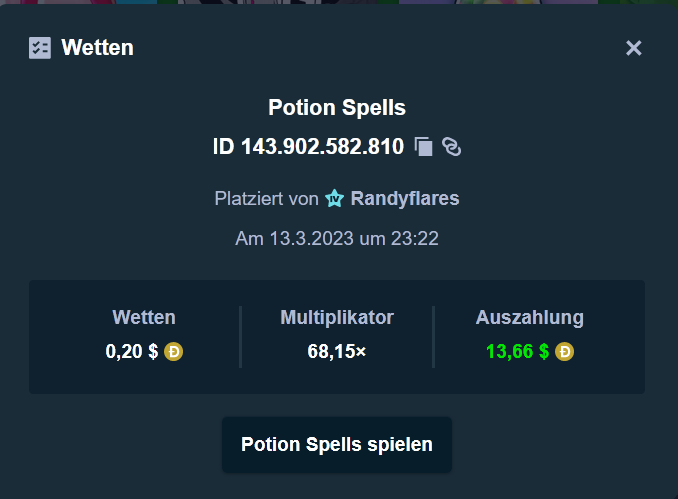
Task: Click the Multiplikator column label
Action: tap(337, 317)
